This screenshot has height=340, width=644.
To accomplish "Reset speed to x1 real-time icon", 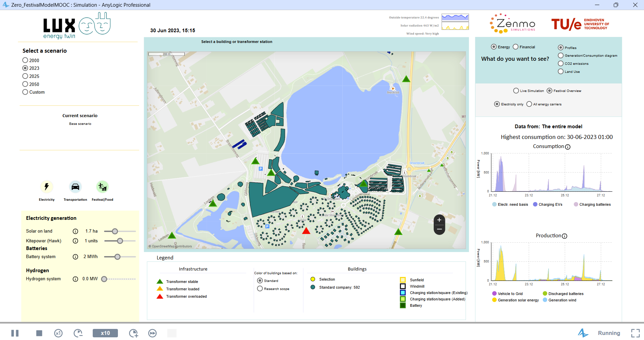I will click(58, 333).
